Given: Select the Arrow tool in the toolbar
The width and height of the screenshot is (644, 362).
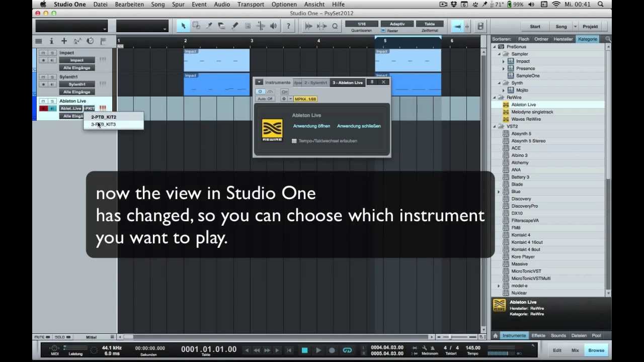Looking at the screenshot, I should click(x=183, y=26).
